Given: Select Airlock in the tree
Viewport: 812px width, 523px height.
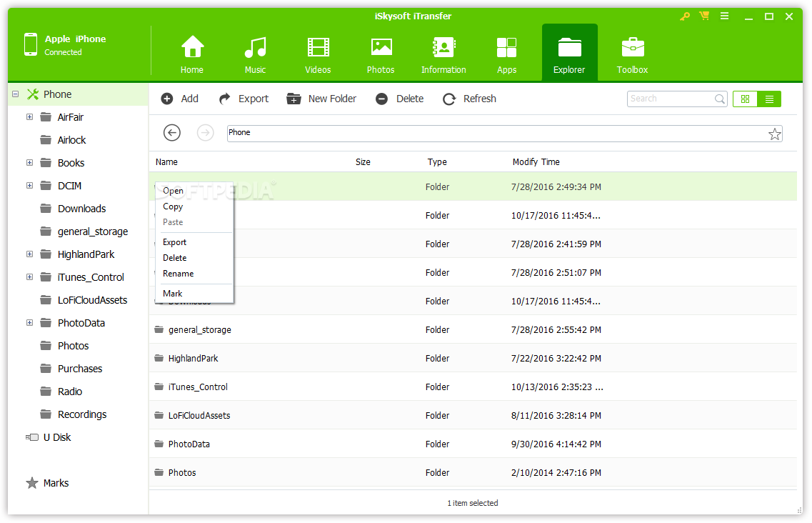Looking at the screenshot, I should coord(71,140).
